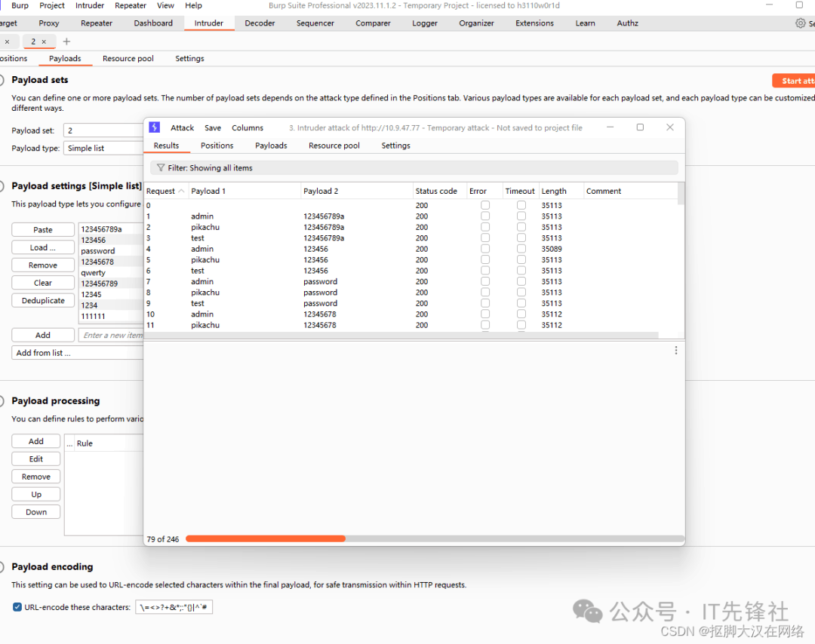The image size is (815, 644).
Task: Click the Payload sets help circle icon
Action: pos(2,80)
